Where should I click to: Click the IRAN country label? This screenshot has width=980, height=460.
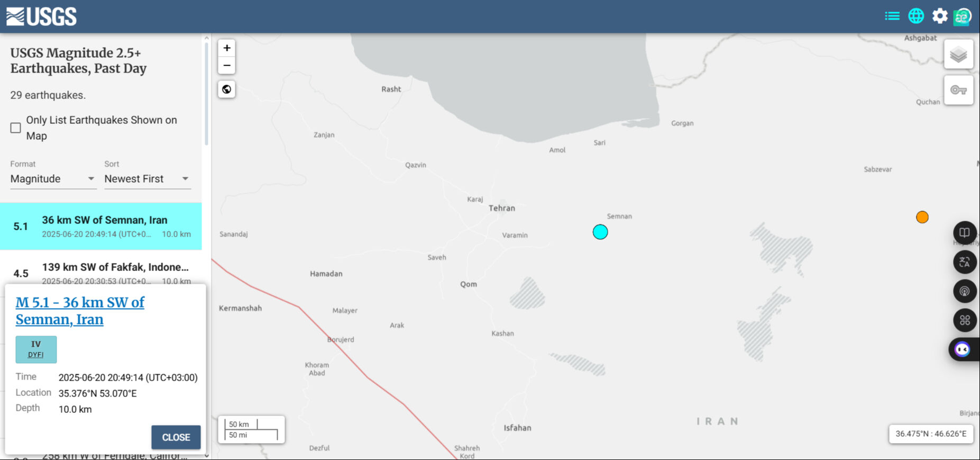[717, 421]
